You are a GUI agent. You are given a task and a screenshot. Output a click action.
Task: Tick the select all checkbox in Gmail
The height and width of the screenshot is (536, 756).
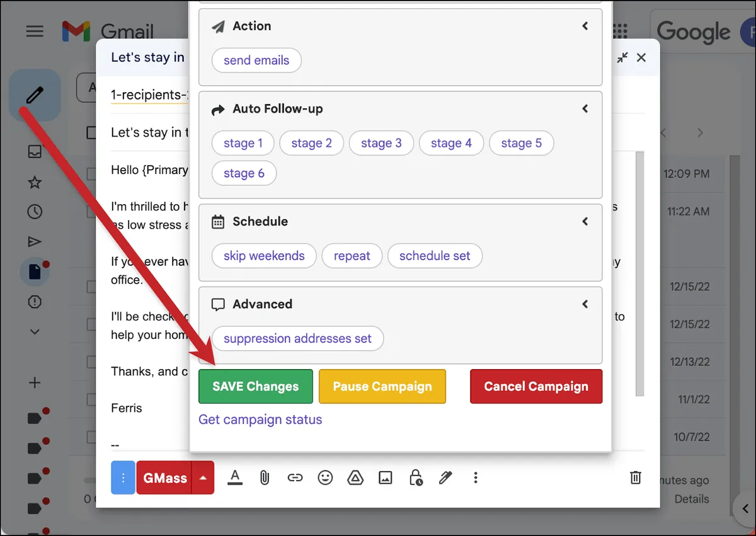point(92,132)
